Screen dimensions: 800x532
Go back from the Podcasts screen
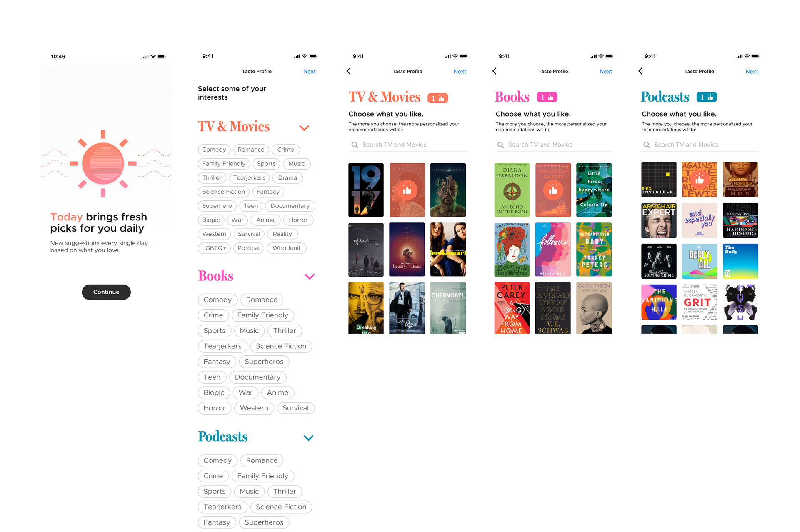pos(640,71)
